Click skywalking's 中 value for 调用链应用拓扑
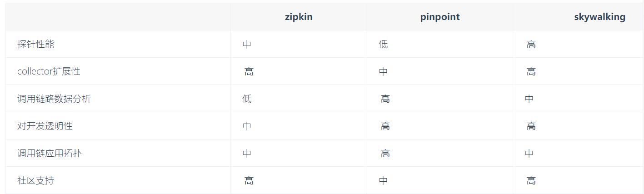Image resolution: width=644 pixels, height=194 pixels. 529,153
